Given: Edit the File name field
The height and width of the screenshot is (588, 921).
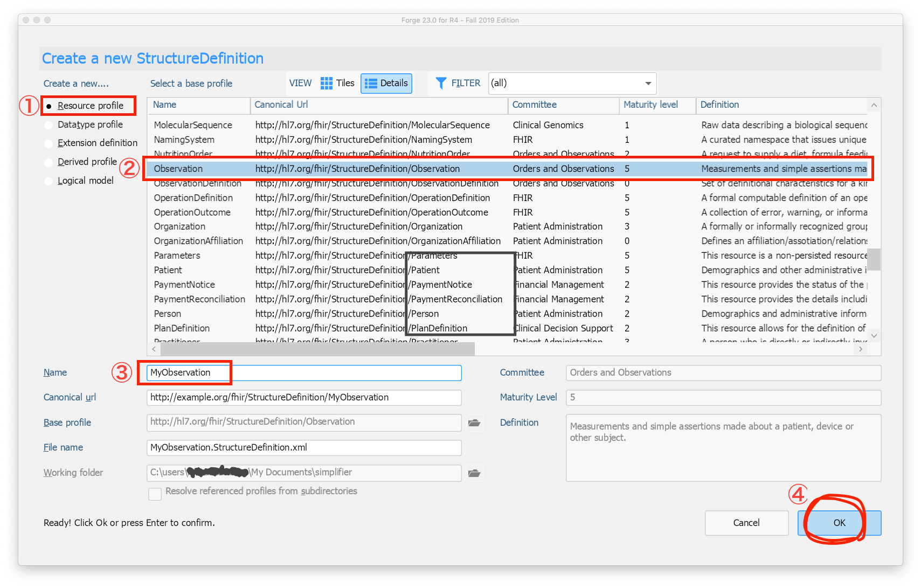Looking at the screenshot, I should (x=304, y=447).
